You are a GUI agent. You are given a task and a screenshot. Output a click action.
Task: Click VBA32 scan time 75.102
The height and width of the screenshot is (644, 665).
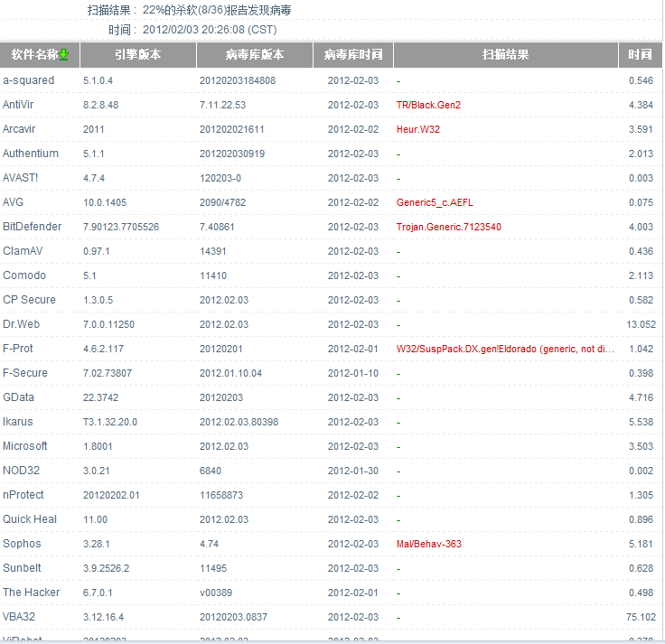tap(641, 617)
